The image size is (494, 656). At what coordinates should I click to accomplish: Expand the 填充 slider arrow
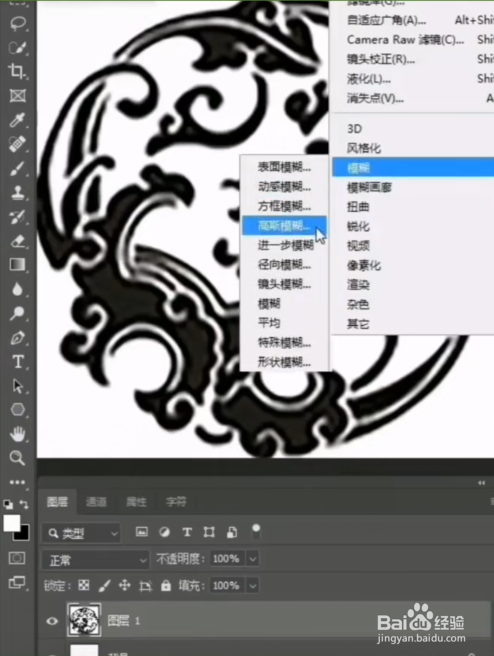click(x=253, y=586)
